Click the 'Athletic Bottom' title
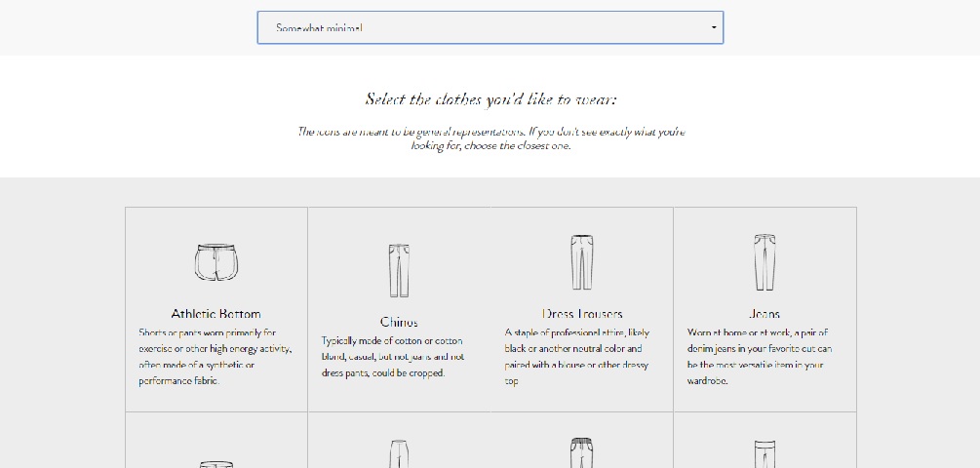 [x=216, y=314]
